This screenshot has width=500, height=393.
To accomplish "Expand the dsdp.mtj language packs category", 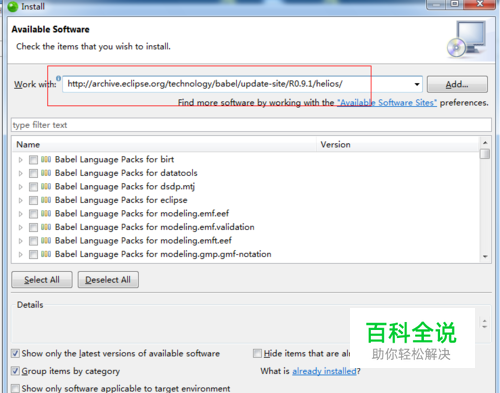I will 21,187.
